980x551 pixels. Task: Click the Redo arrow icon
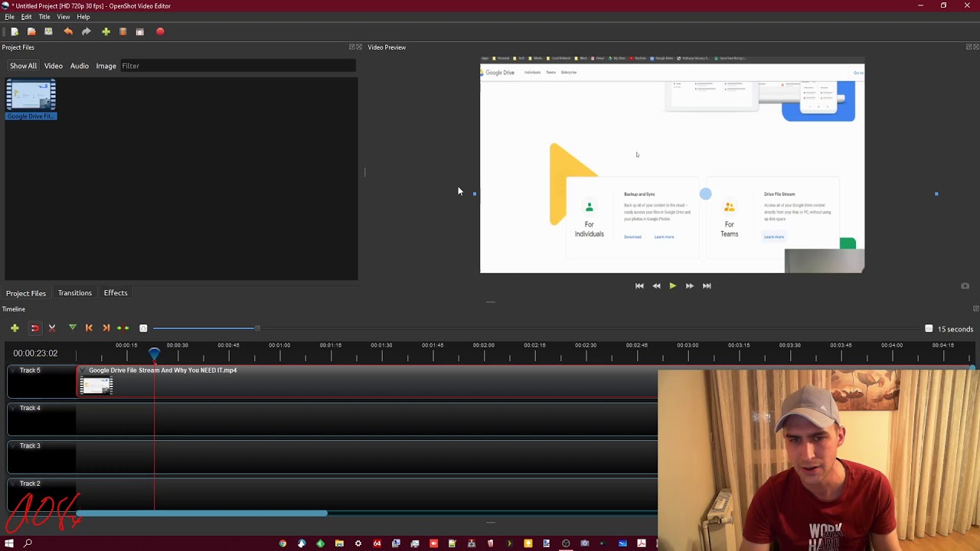(86, 31)
